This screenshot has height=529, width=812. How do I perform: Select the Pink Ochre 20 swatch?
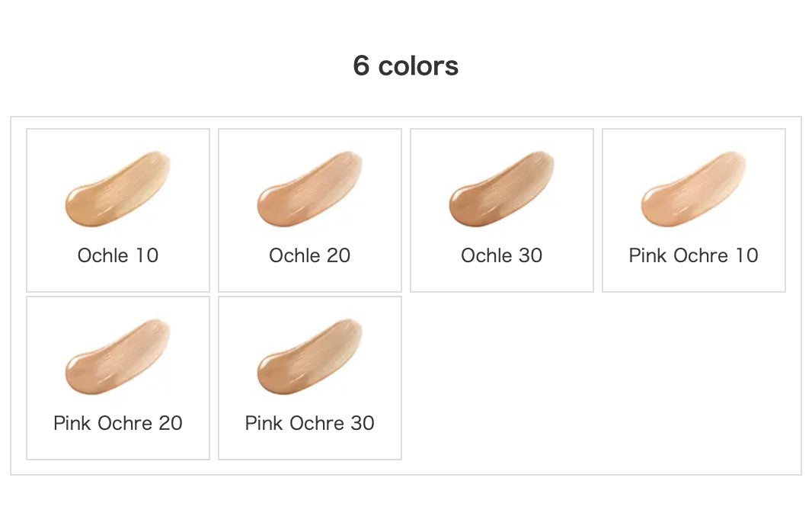pyautogui.click(x=117, y=357)
